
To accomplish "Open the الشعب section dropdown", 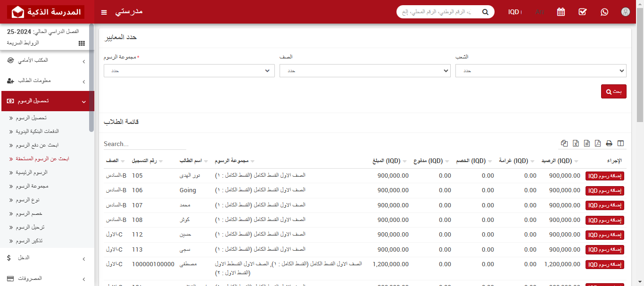I will tap(540, 70).
